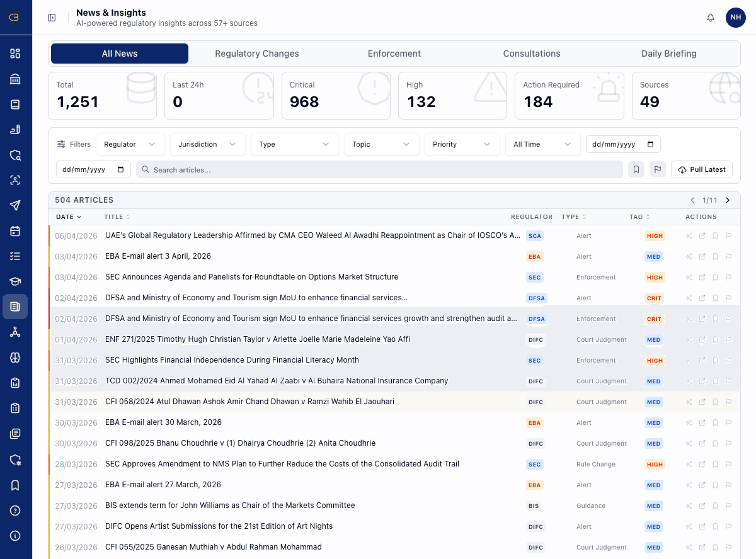The image size is (756, 559).
Task: Open the bank building icon in sidebar
Action: pos(16,79)
